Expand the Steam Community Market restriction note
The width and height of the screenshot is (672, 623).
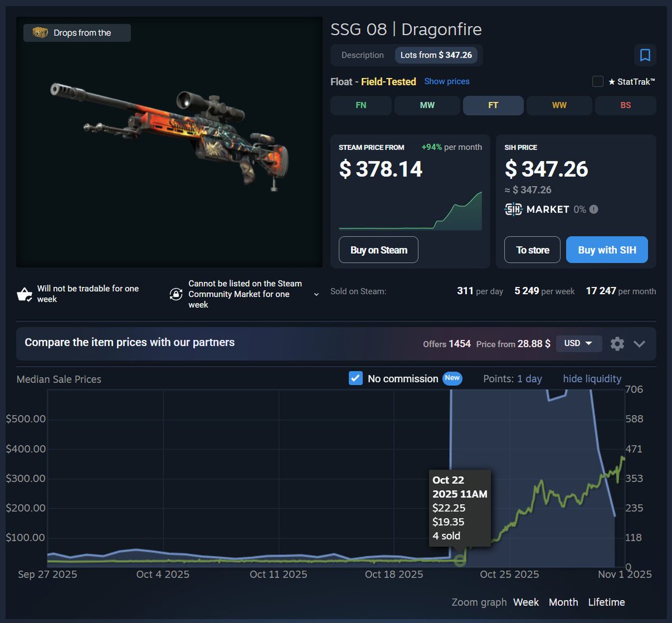coord(316,294)
